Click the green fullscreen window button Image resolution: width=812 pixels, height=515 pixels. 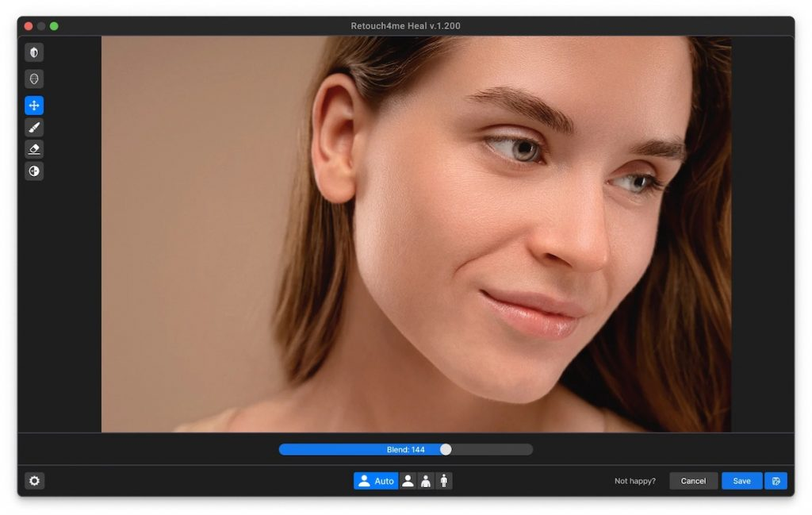coord(54,26)
